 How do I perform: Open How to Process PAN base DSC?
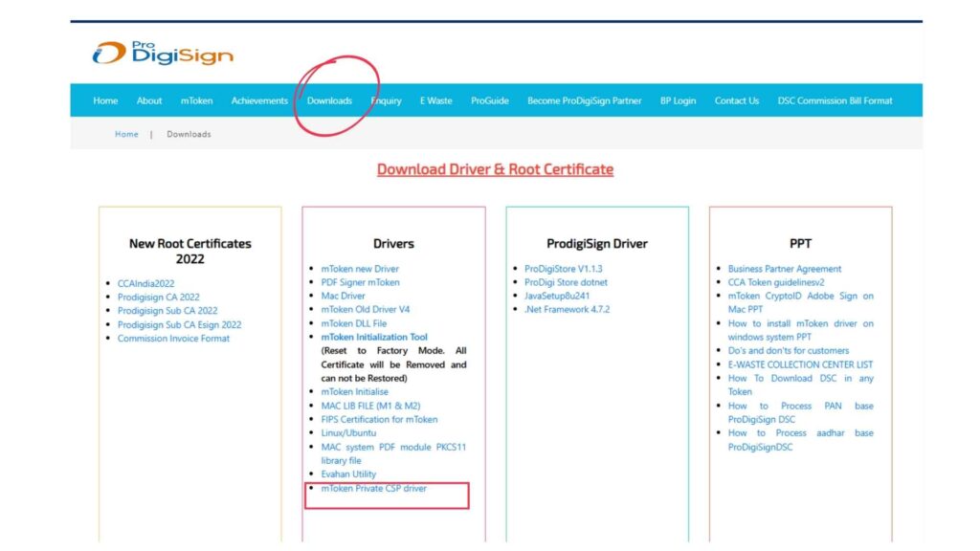801,413
